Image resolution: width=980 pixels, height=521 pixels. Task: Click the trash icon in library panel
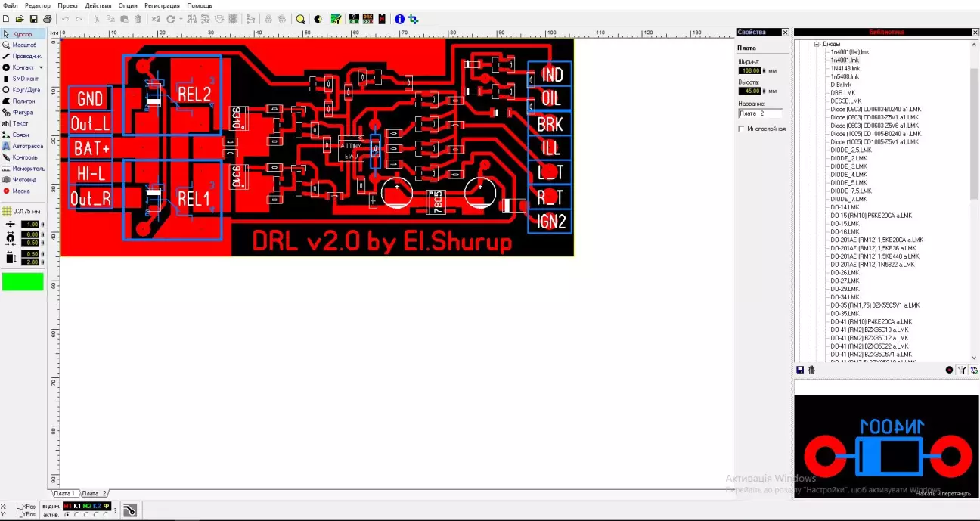811,370
